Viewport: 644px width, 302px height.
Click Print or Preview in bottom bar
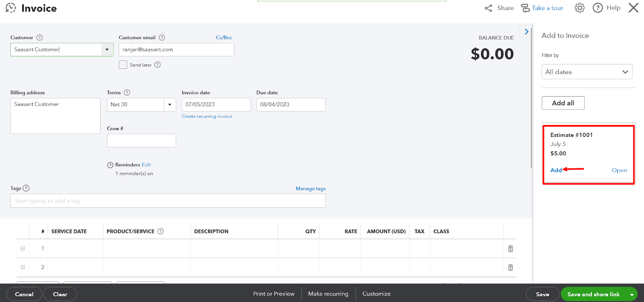(x=274, y=294)
